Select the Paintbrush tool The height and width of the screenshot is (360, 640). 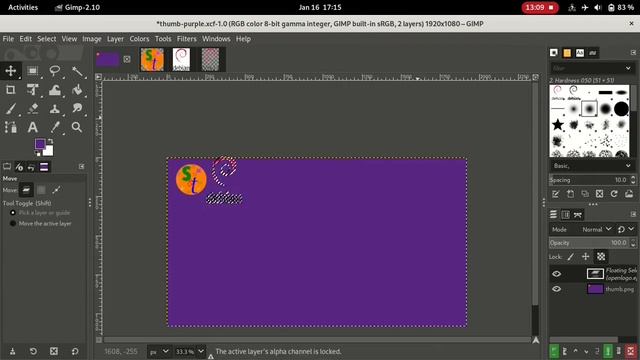[x=11, y=109]
